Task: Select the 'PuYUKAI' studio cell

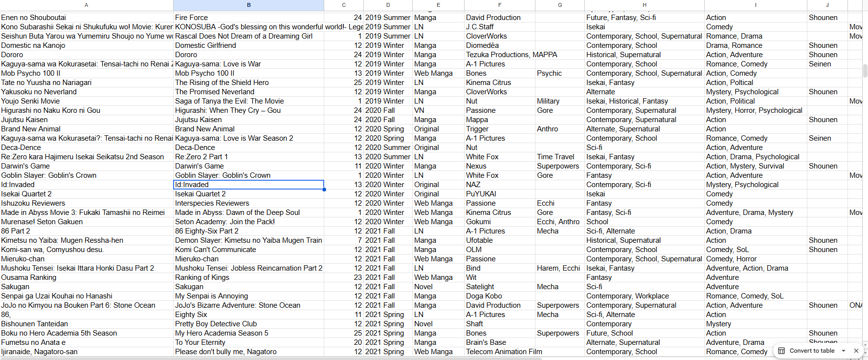Action: pyautogui.click(x=500, y=194)
